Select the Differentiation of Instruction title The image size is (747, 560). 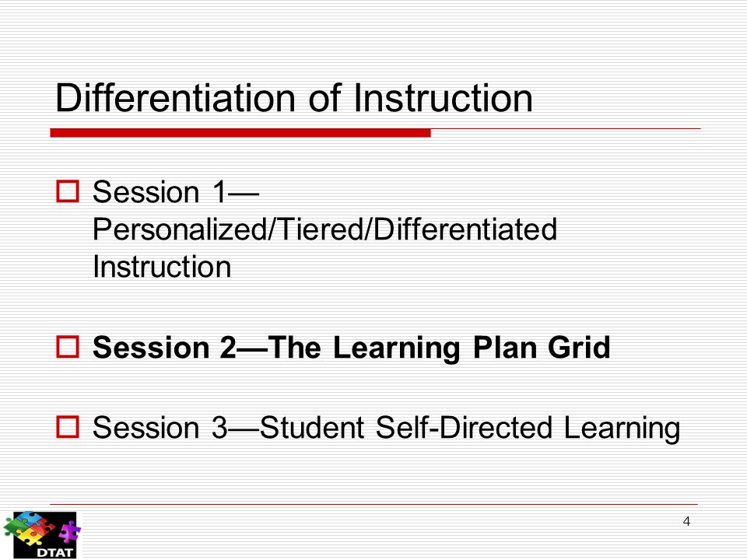(x=294, y=98)
